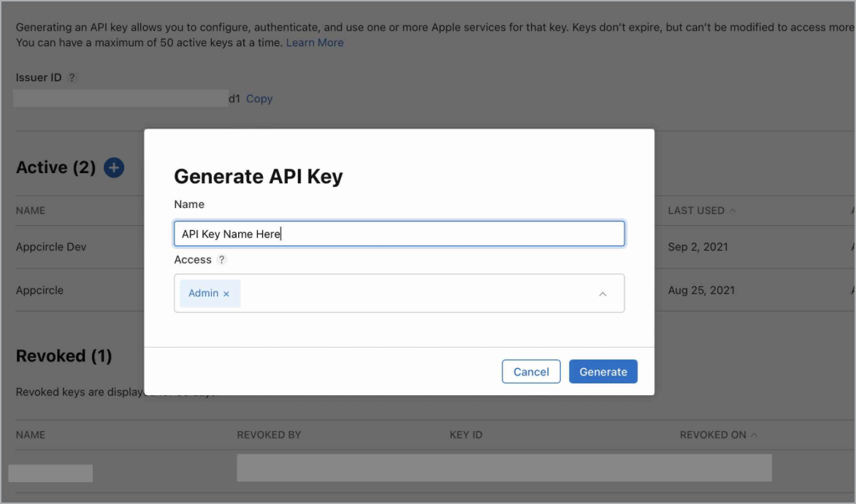Select the Appcircle key row

click(39, 290)
